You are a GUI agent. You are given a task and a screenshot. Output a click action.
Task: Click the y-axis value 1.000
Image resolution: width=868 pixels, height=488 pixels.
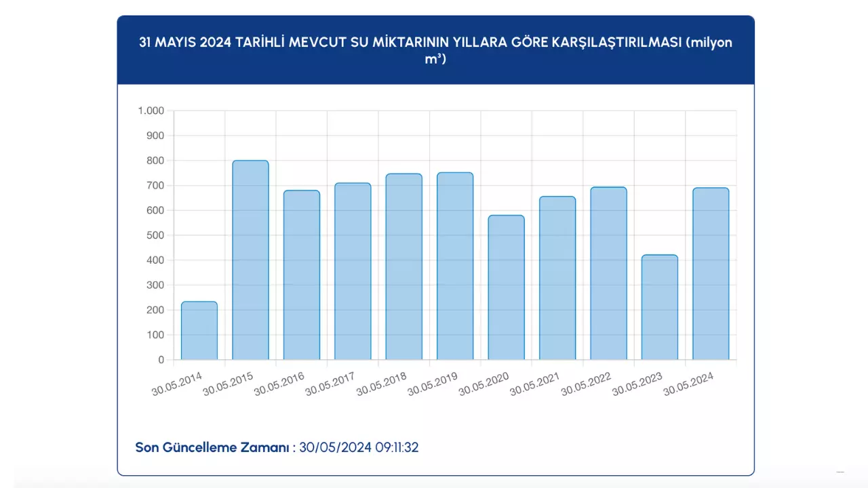(151, 110)
